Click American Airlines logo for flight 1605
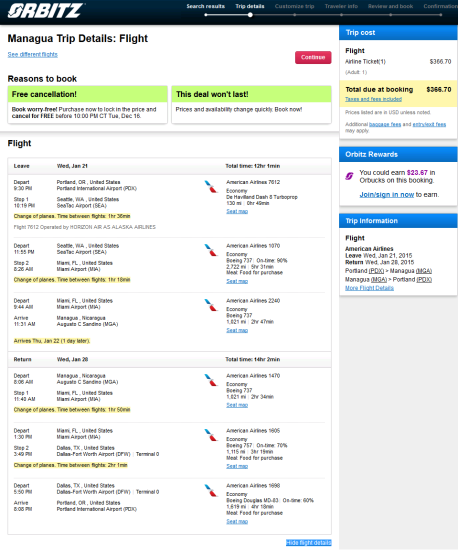The image size is (458, 550). [211, 435]
